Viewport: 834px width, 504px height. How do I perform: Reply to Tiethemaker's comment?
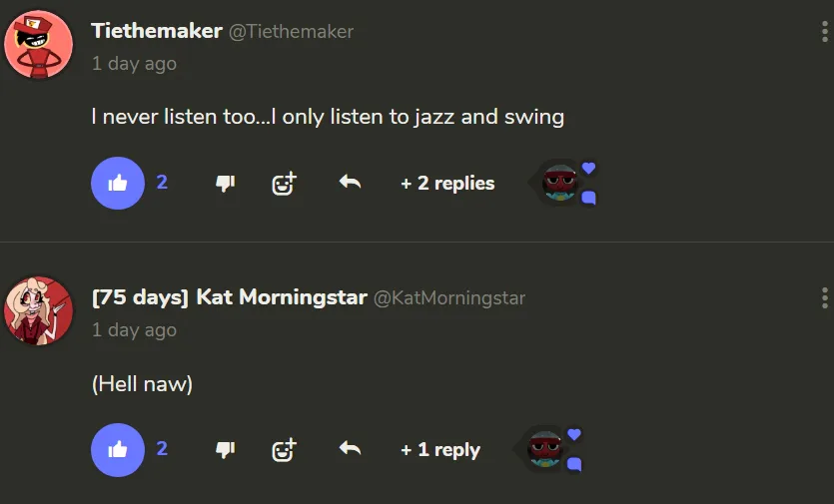click(x=350, y=183)
